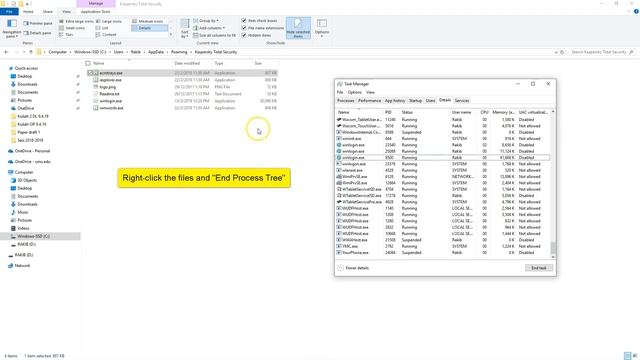Click End task in Task Manager

539,268
